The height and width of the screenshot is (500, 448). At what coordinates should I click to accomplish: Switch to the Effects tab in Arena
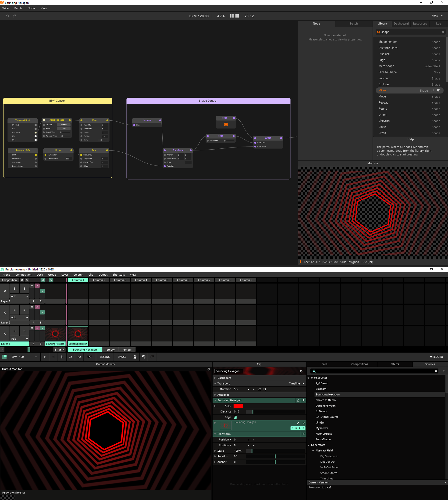pyautogui.click(x=395, y=364)
